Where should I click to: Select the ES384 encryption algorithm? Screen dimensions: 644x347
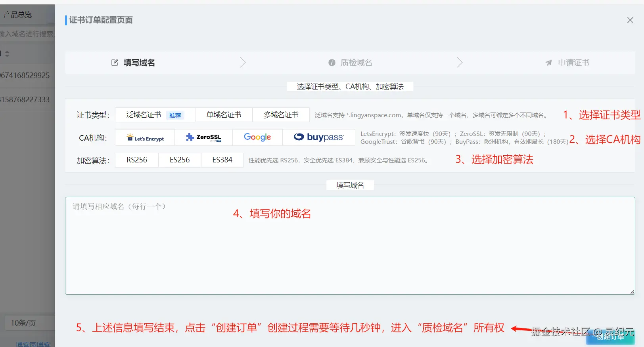tap(222, 160)
